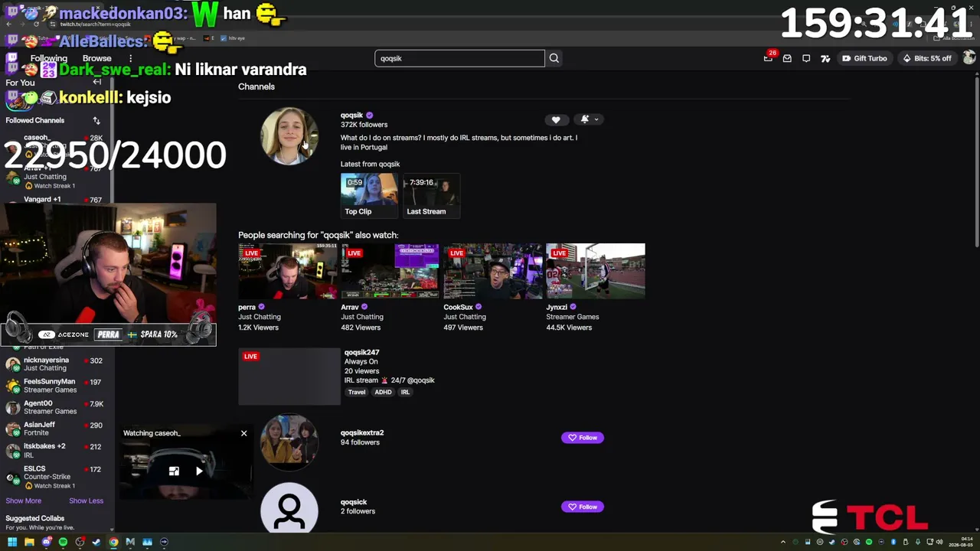The width and height of the screenshot is (980, 551).
Task: Click the Turbo logo icon
Action: pyautogui.click(x=825, y=58)
